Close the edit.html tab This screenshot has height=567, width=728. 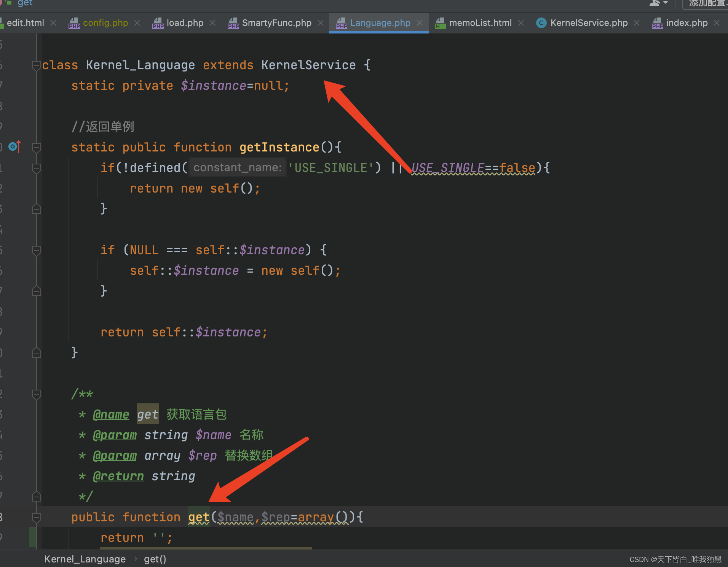click(53, 23)
